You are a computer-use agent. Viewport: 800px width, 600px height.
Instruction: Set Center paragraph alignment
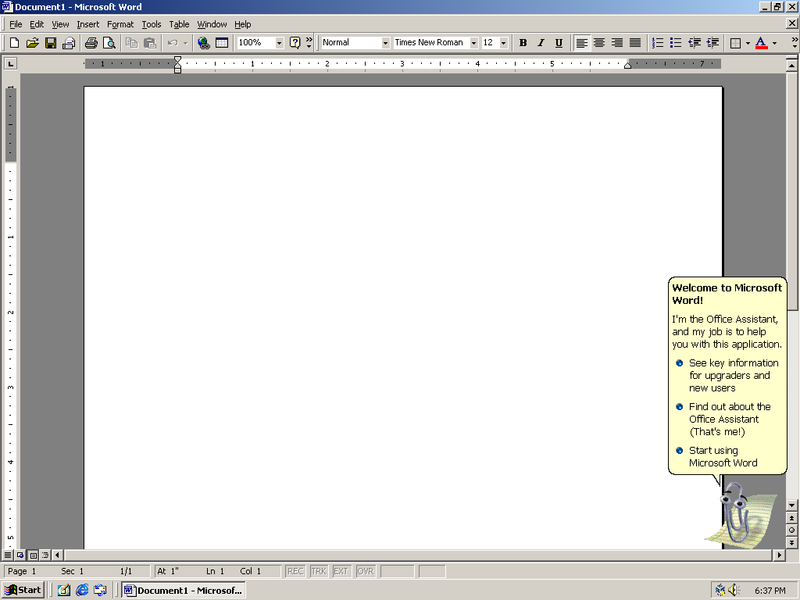(x=599, y=43)
